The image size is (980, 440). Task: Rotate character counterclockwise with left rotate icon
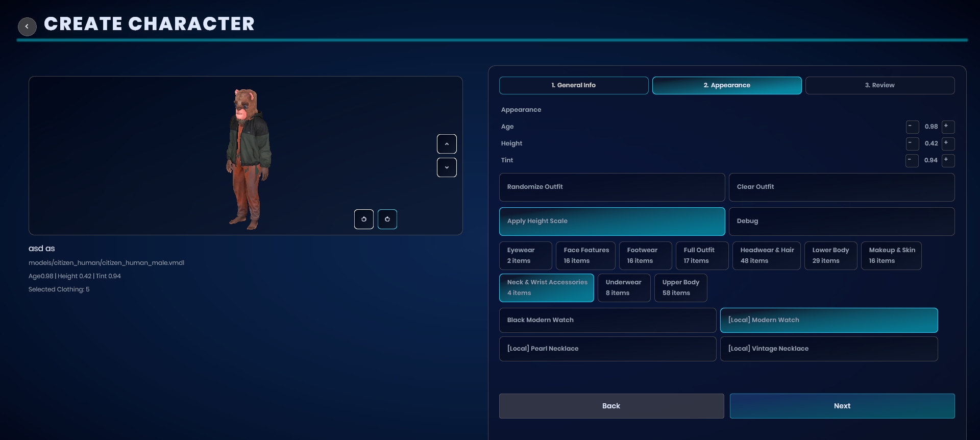[x=364, y=219]
